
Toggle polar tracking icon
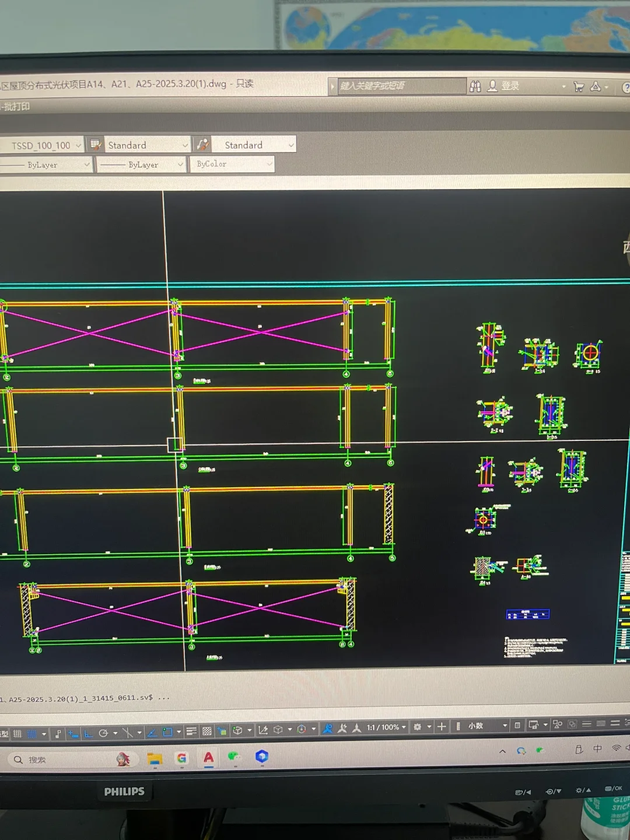point(103,733)
